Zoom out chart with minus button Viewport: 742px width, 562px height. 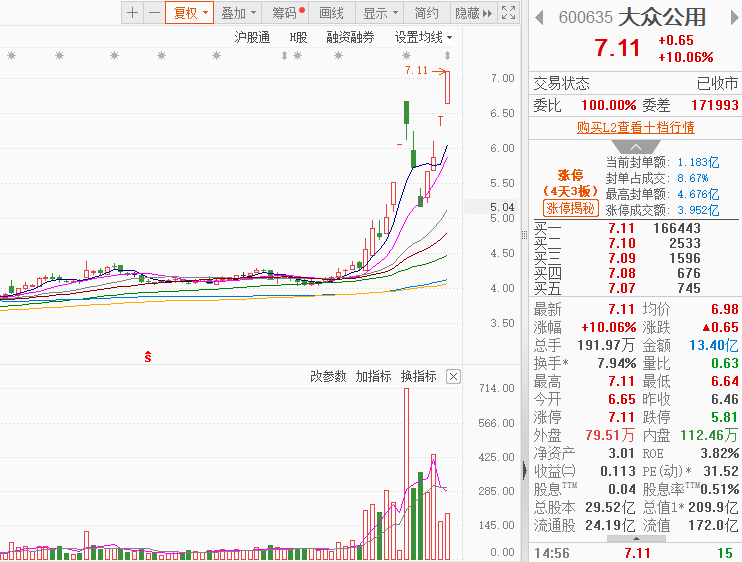pyautogui.click(x=154, y=13)
